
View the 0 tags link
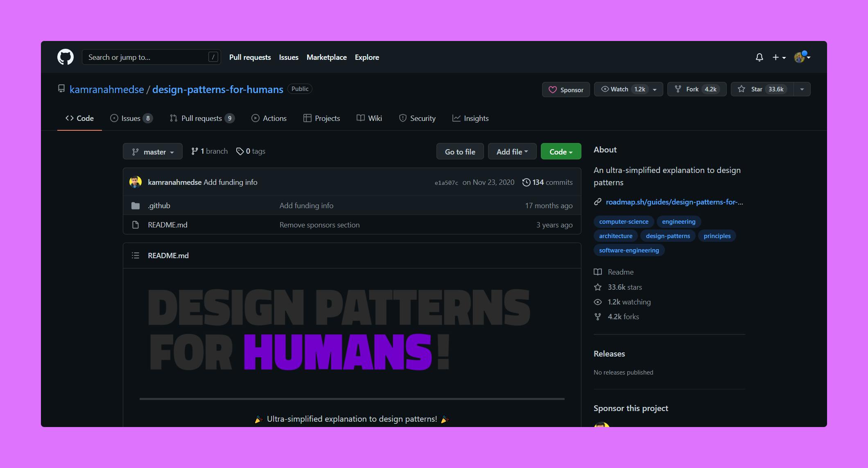point(251,151)
